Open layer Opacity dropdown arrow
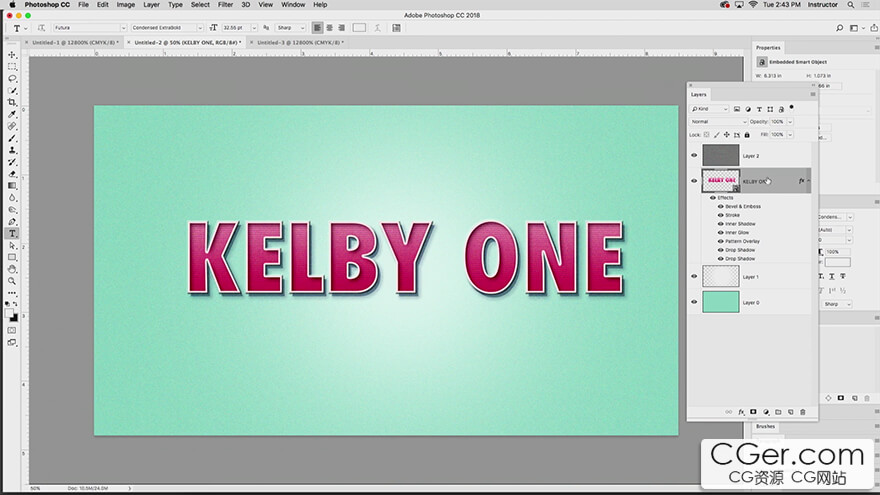The height and width of the screenshot is (495, 880). pos(790,122)
